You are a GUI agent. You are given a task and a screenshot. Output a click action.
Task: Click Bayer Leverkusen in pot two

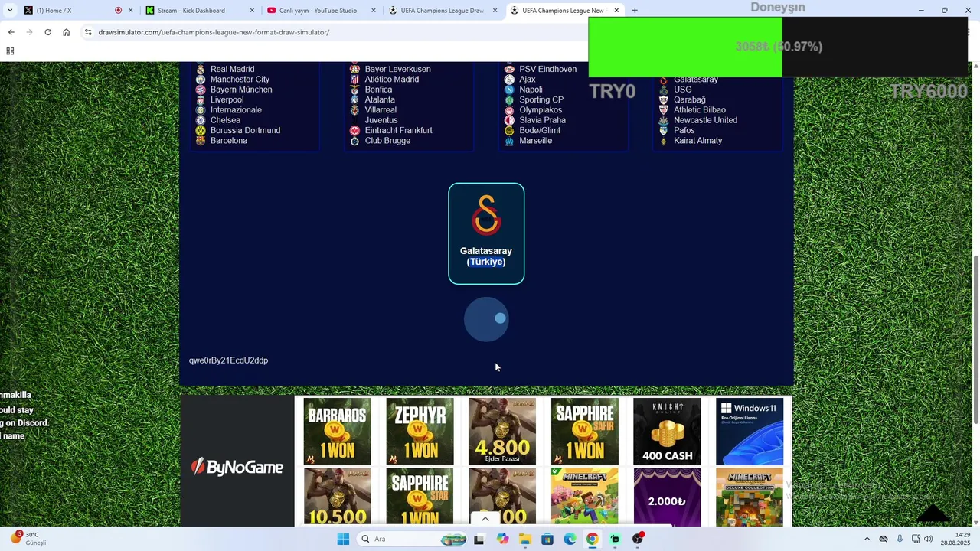[397, 69]
